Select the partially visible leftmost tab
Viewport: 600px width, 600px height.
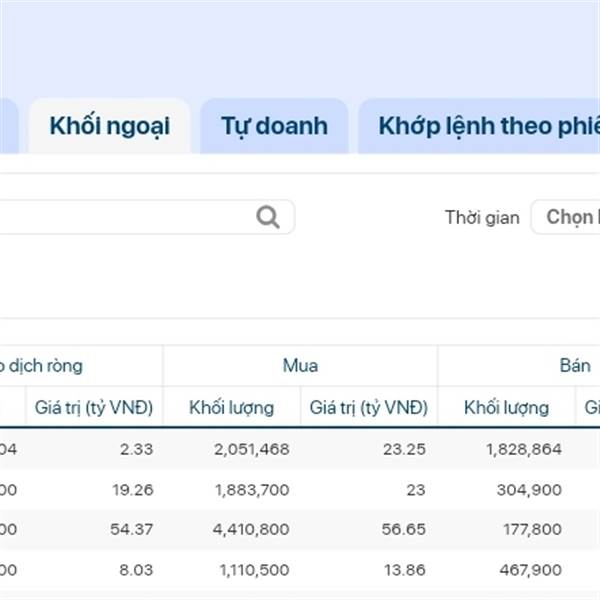point(8,126)
